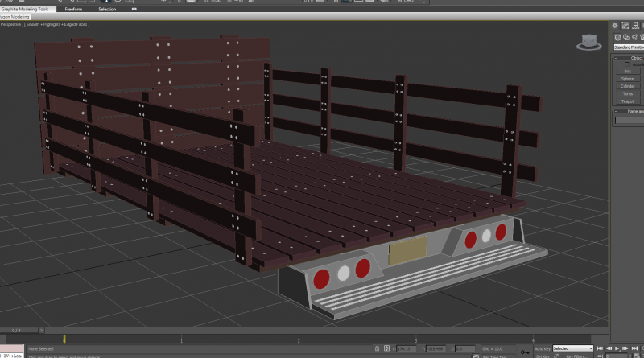
Task: Open the Standard Primitives dropdown
Action: click(629, 47)
